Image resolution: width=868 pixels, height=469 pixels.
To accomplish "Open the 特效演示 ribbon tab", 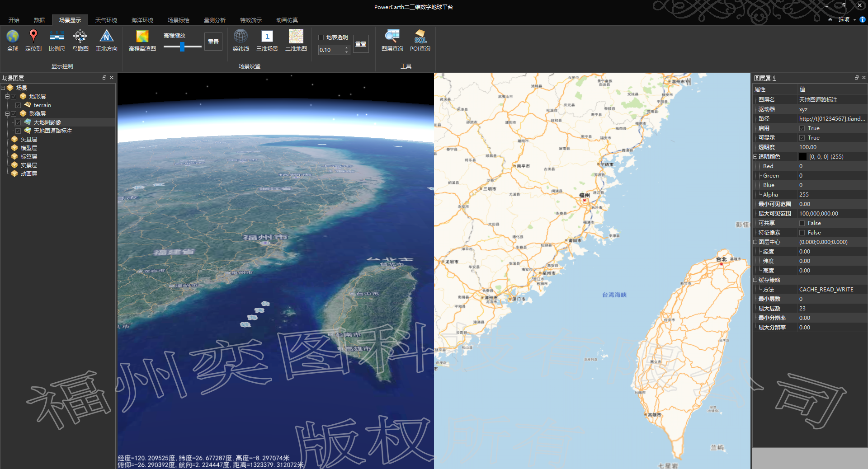I will [250, 20].
